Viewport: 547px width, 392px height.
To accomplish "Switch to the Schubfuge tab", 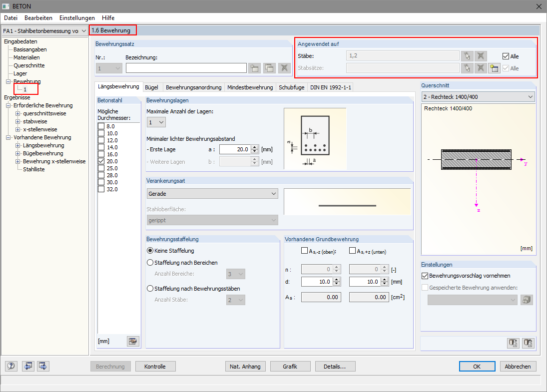I will tap(292, 87).
